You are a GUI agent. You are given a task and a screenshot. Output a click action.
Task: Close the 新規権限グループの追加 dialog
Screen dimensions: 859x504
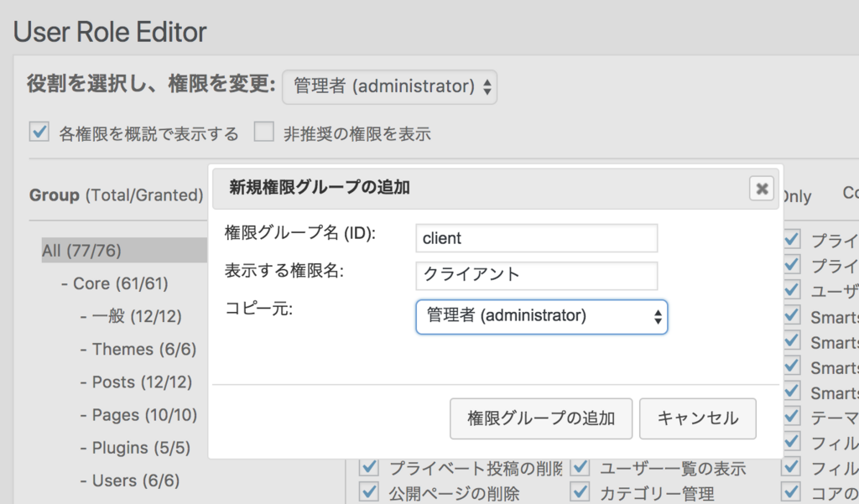tap(762, 189)
